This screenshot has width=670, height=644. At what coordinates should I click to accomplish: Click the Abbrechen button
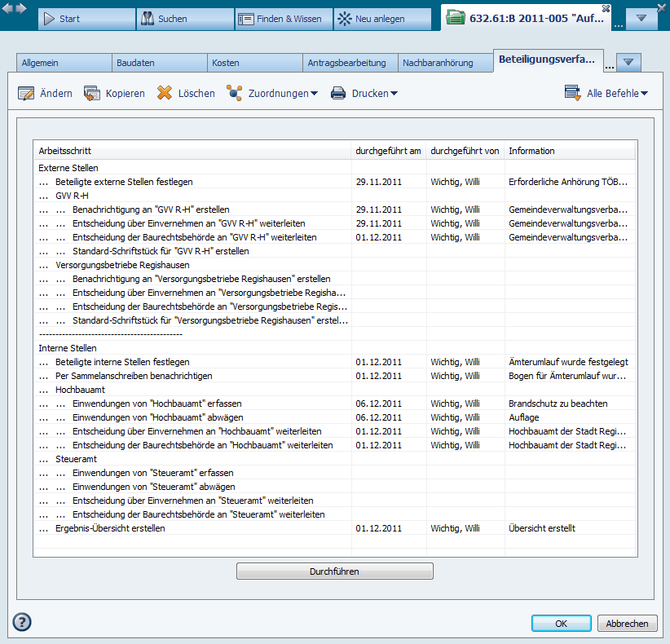(x=627, y=624)
